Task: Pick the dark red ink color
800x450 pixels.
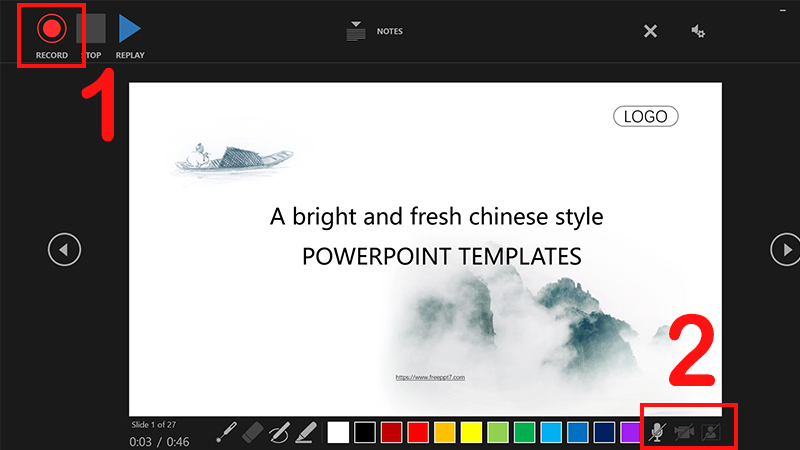Action: [391, 432]
